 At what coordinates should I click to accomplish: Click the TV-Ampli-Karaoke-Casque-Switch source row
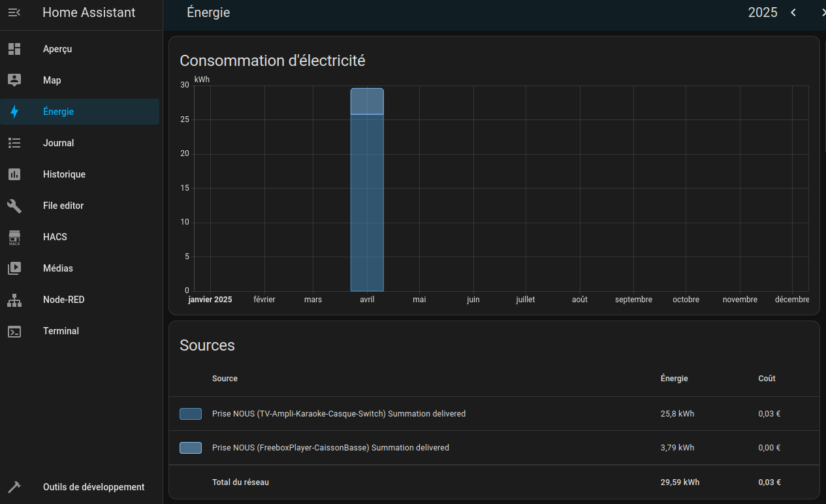click(x=338, y=414)
